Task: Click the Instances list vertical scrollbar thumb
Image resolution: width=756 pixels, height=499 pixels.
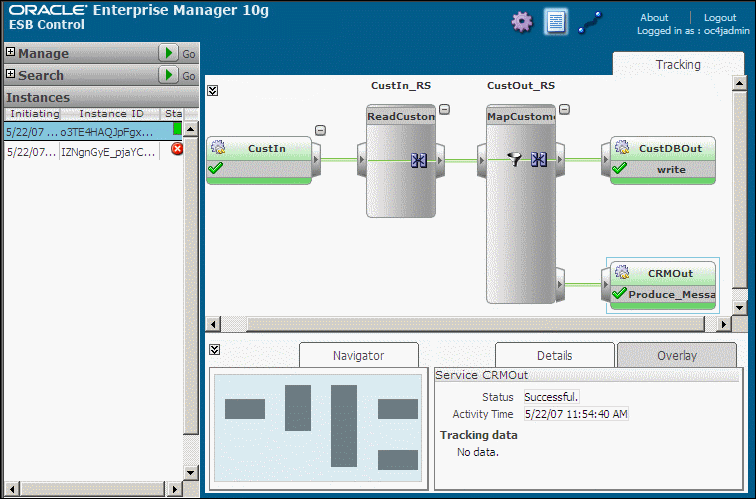Action: tap(191, 286)
